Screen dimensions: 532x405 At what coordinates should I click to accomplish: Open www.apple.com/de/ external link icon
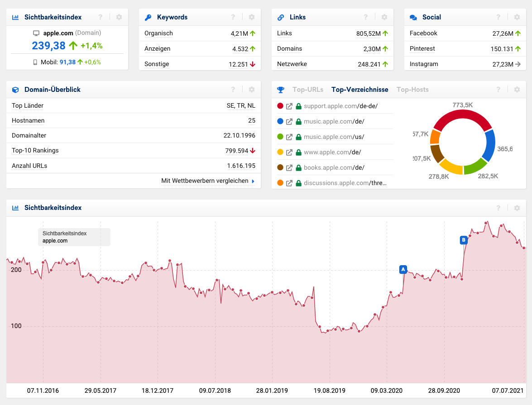pos(289,152)
